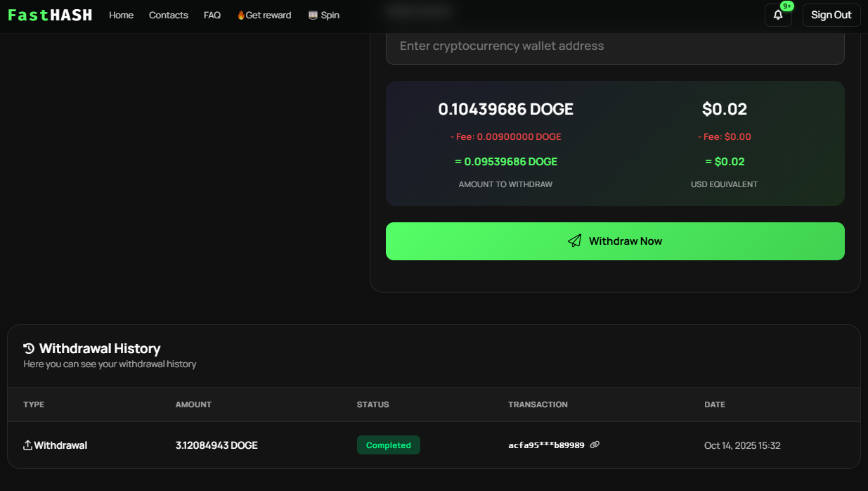Click transaction hash acfa95***b89989

click(x=546, y=445)
